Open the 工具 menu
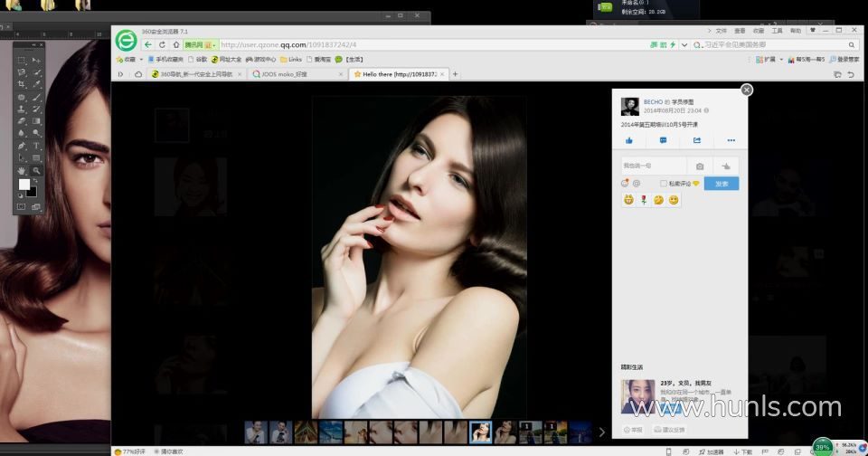This screenshot has width=868, height=456. coord(778,31)
